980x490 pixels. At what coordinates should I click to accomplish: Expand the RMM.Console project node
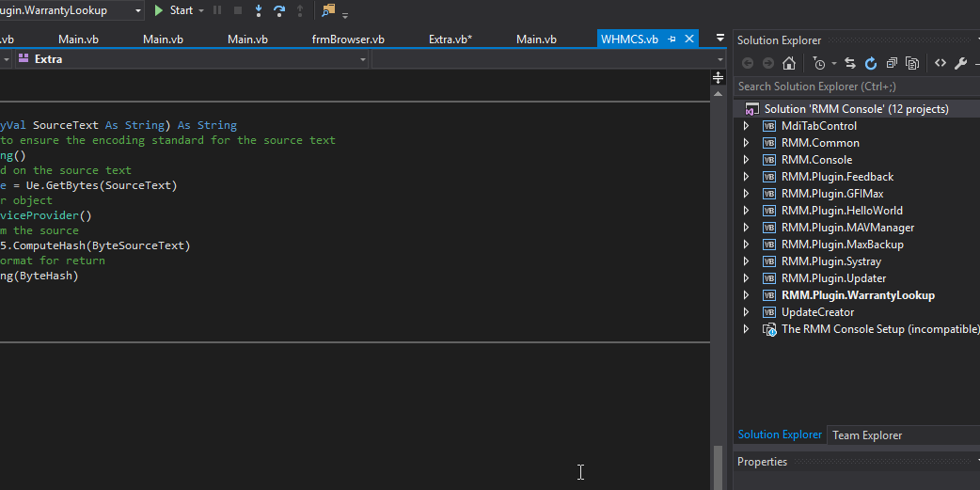click(747, 160)
